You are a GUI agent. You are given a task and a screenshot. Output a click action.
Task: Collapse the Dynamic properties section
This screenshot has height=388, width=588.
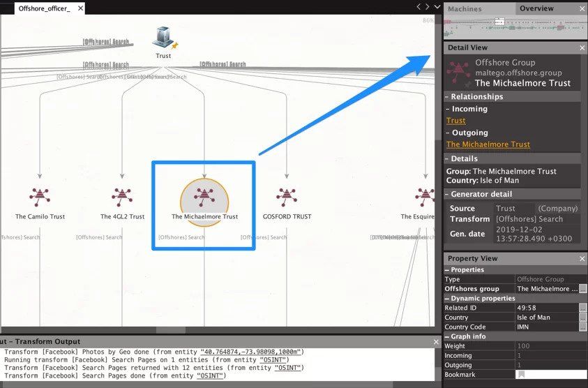click(446, 299)
